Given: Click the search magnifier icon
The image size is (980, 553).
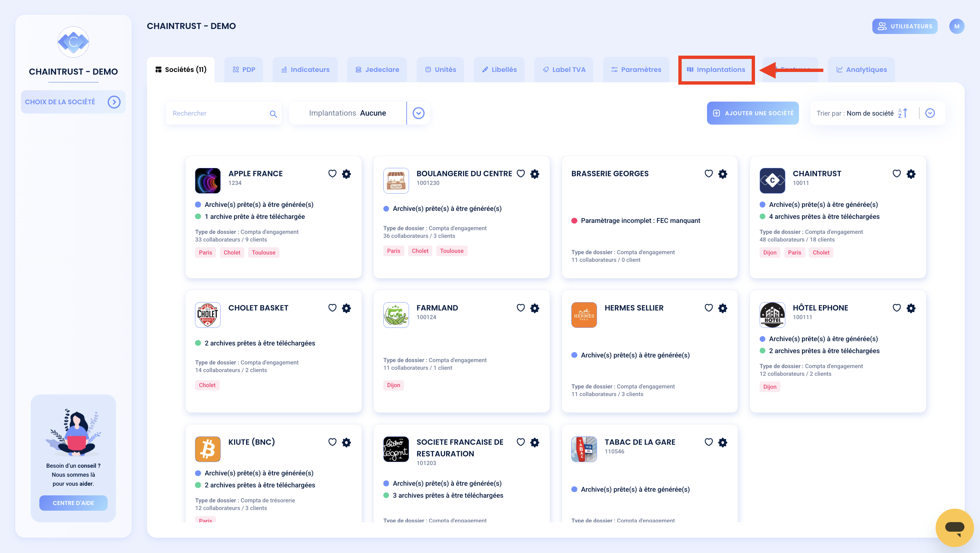Looking at the screenshot, I should [273, 114].
